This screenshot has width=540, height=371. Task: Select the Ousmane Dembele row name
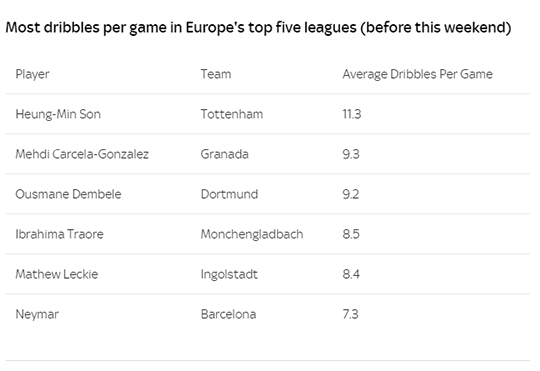pyautogui.click(x=68, y=194)
